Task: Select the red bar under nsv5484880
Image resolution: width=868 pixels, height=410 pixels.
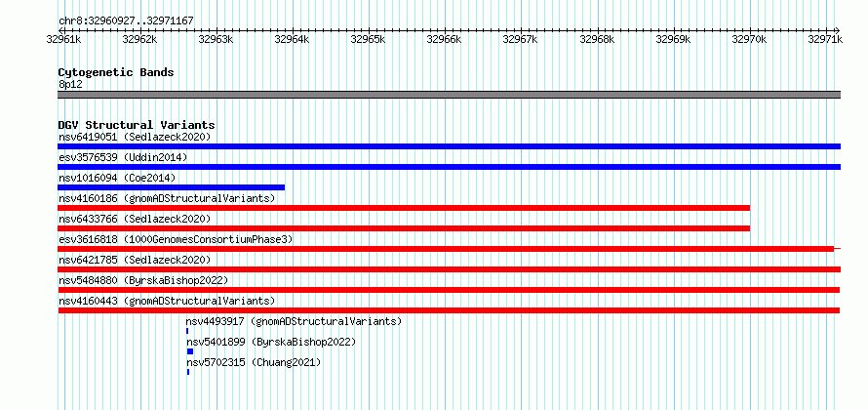Action: pyautogui.click(x=449, y=290)
